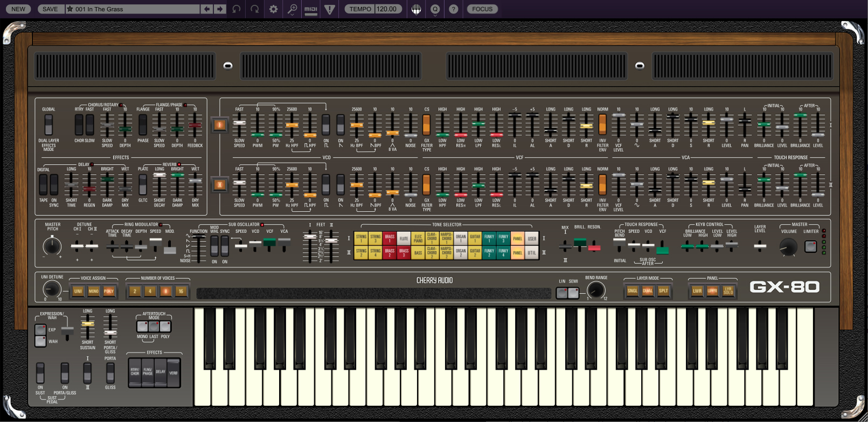This screenshot has height=422, width=868.
Task: Click the star favorite icon beside preset name
Action: click(70, 9)
